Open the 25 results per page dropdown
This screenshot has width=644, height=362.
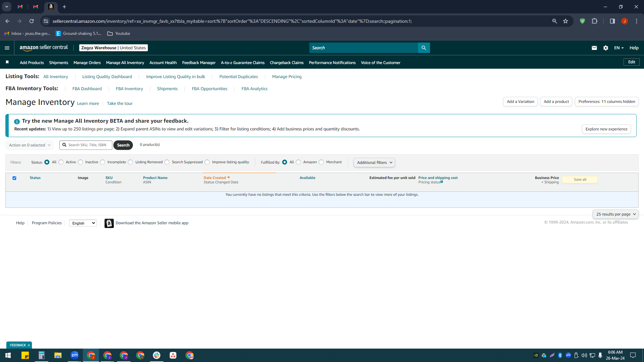tap(616, 214)
